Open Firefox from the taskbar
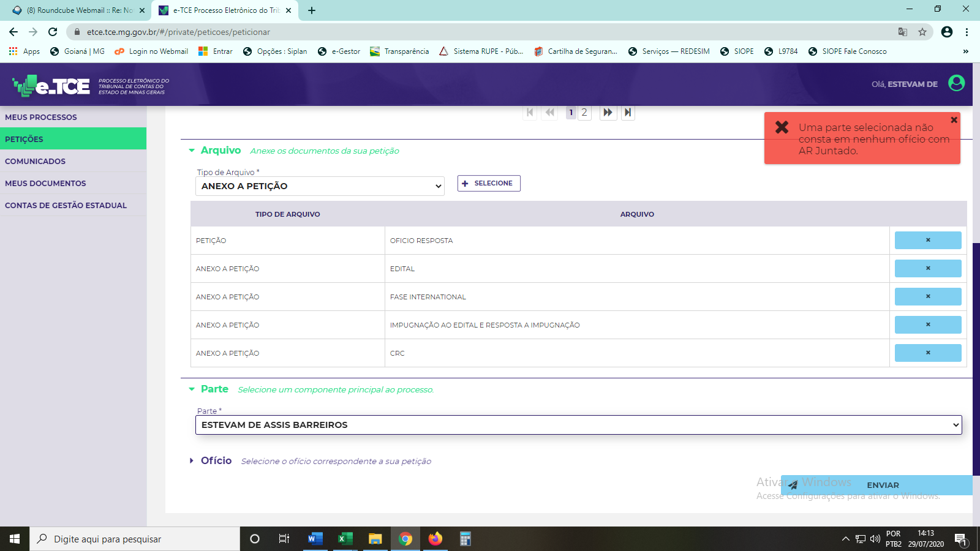 click(x=435, y=539)
